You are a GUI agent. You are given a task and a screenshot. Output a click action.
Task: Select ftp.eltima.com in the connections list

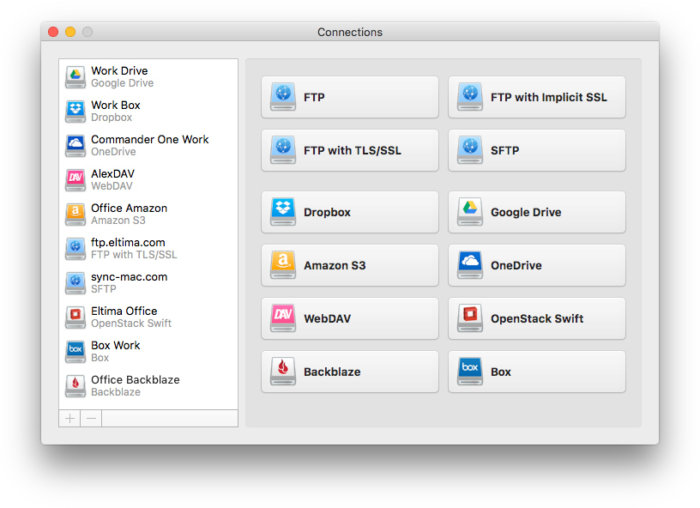tap(148, 248)
